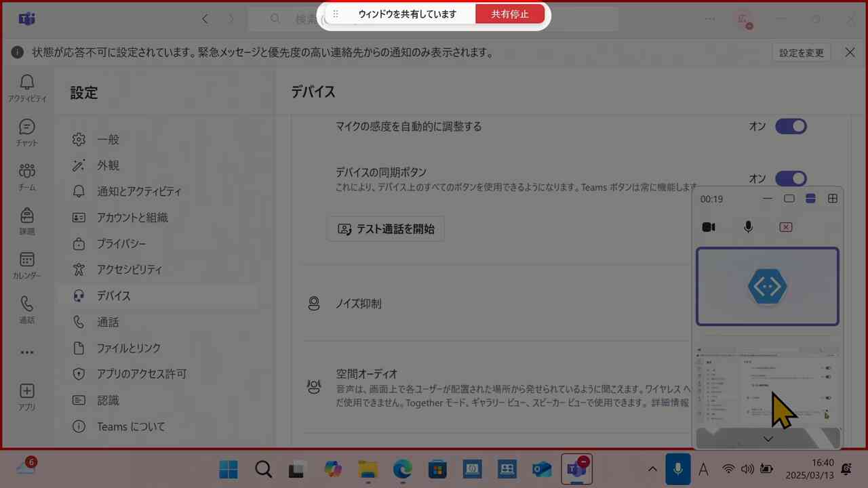Switch to チーム in the sidebar

click(x=27, y=177)
